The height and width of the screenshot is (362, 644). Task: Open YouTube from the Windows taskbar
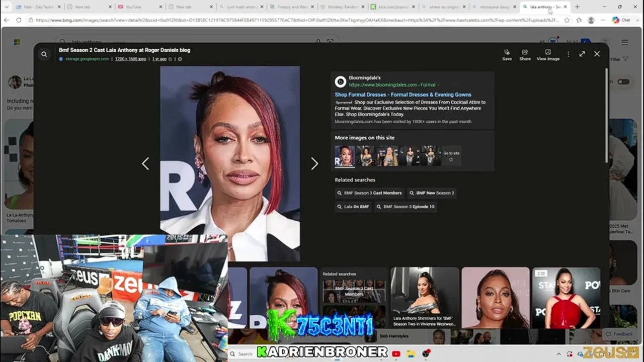396,354
